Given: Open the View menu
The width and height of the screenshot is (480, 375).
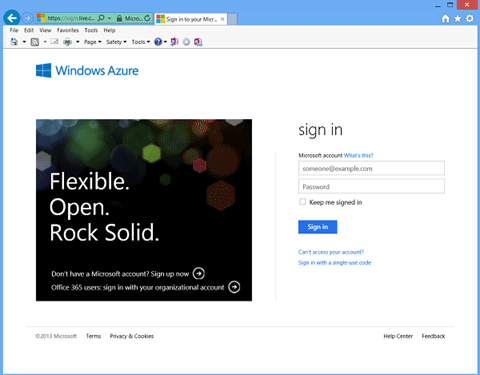Looking at the screenshot, I should pyautogui.click(x=45, y=30).
